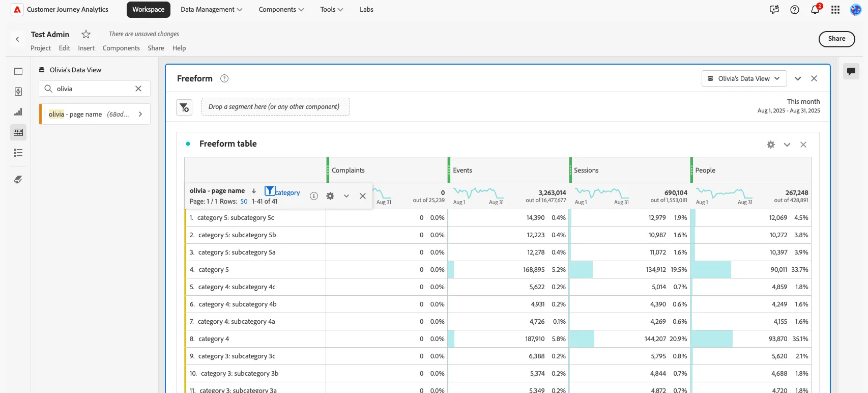Click the filter icon beside category
The width and height of the screenshot is (868, 393).
pos(270,191)
